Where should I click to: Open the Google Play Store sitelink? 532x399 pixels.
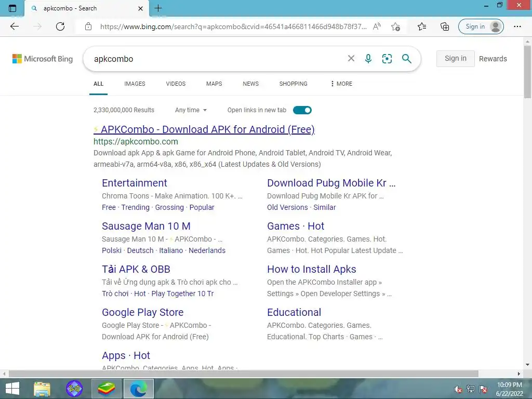point(142,312)
